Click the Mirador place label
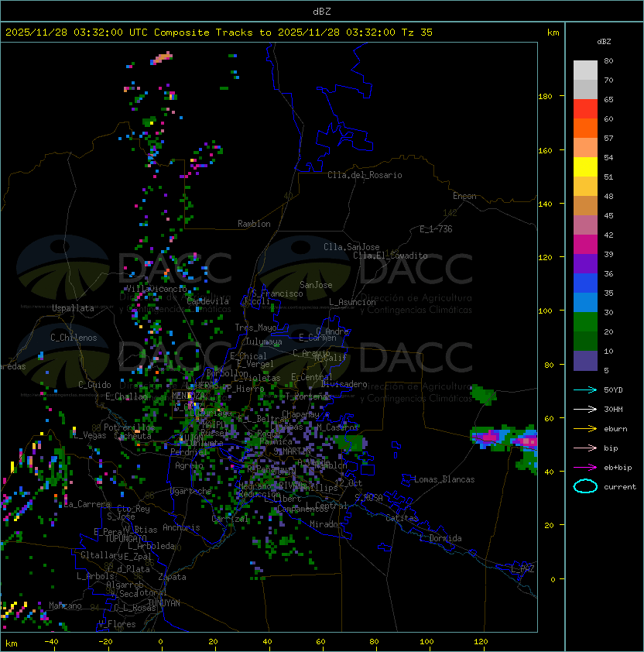 click(x=326, y=524)
